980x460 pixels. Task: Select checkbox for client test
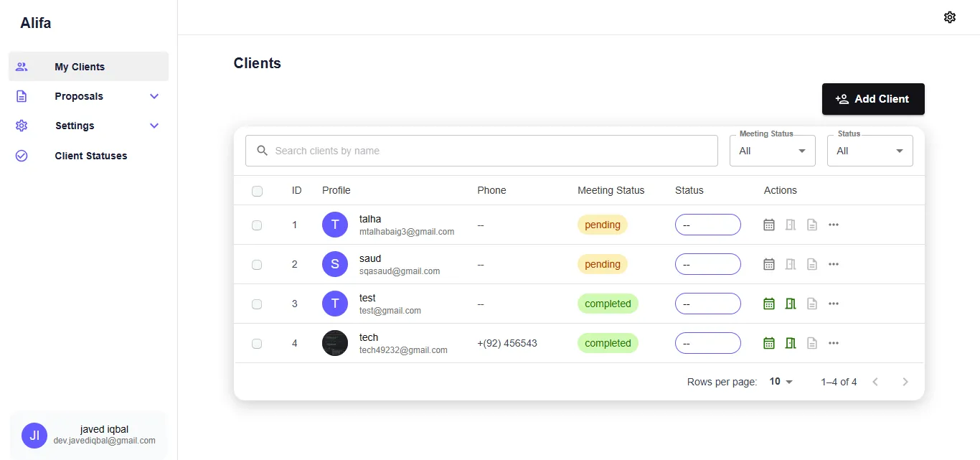click(x=257, y=304)
